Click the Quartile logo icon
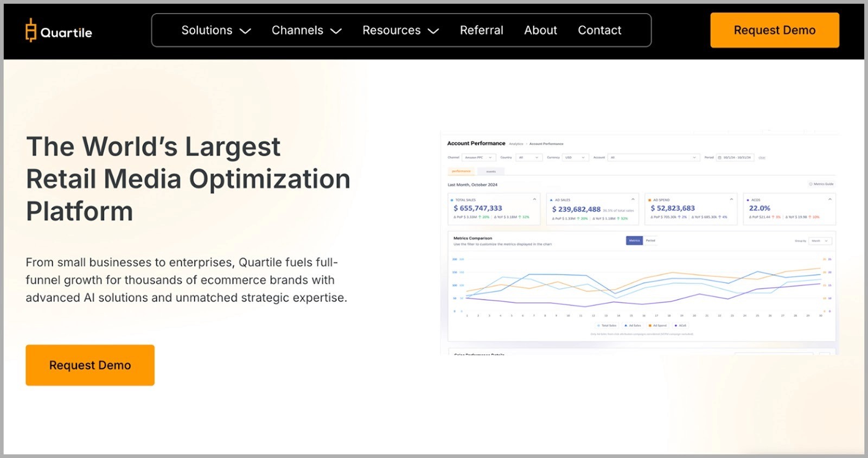Screen dimensions: 868x458 (31, 30)
